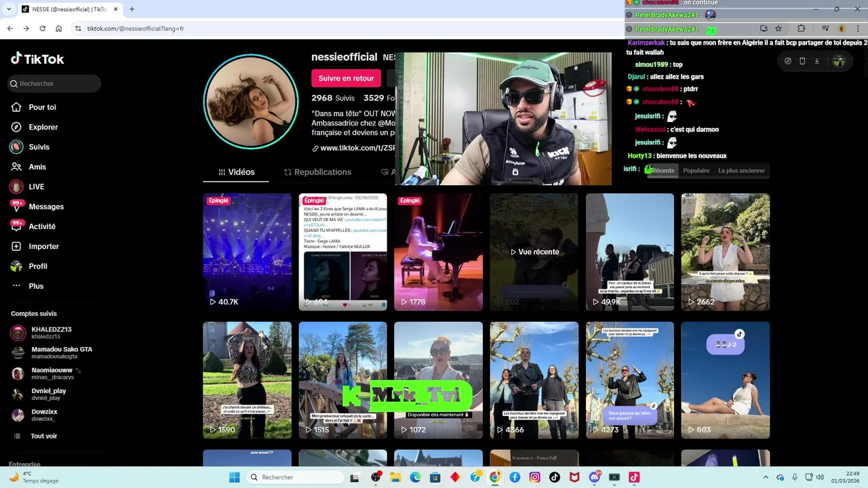The width and height of the screenshot is (868, 488).
Task: Click the install app icon in the address bar
Action: coord(764,28)
